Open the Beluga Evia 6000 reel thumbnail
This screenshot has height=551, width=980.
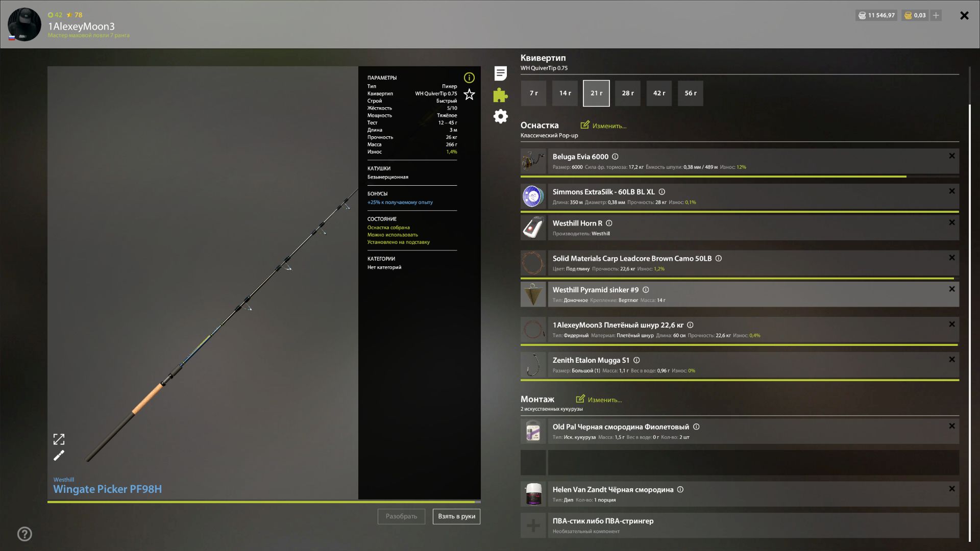(x=533, y=161)
